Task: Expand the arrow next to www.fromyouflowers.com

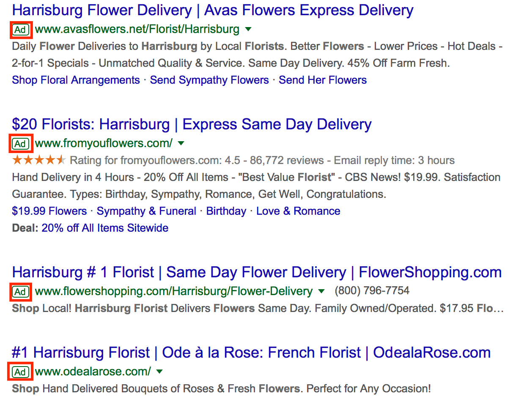Action: click(x=181, y=144)
